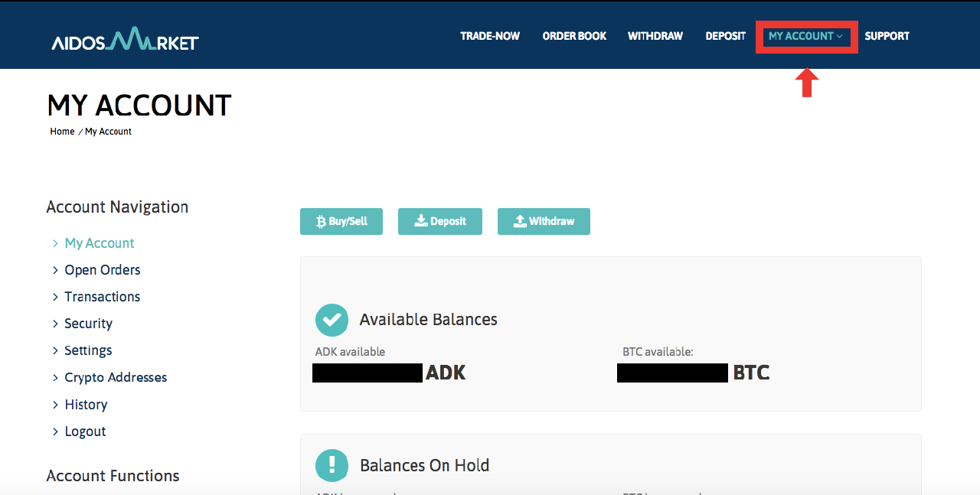This screenshot has width=980, height=495.
Task: Open Transactions in Account Navigation
Action: [x=102, y=297]
